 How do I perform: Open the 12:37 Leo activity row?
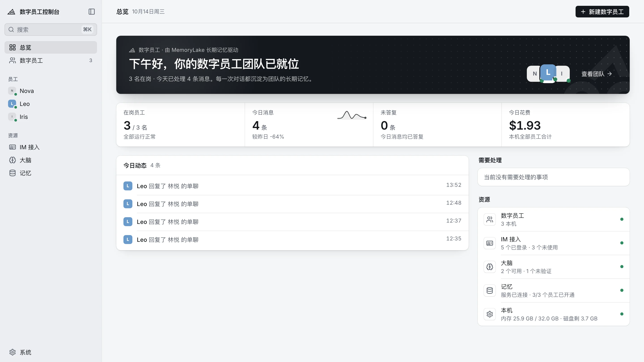292,222
